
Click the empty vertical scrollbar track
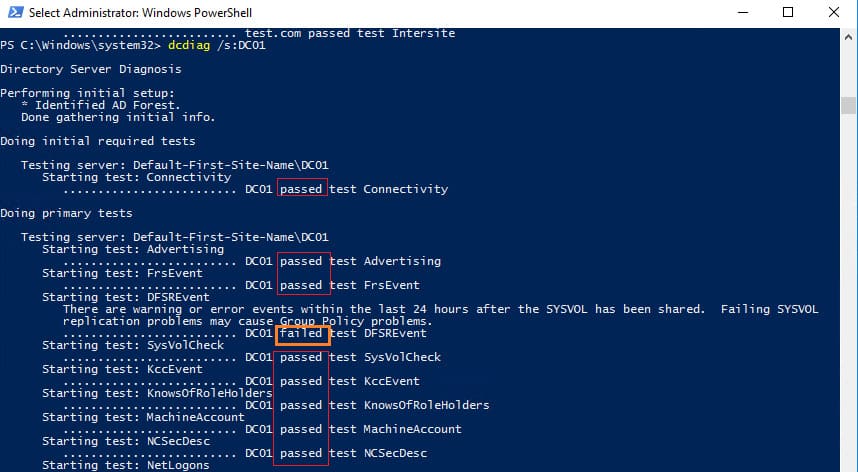[x=848, y=290]
